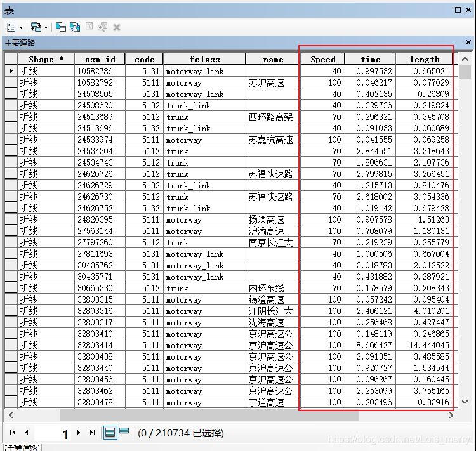Click the 南京长江大 name cell

click(x=272, y=242)
